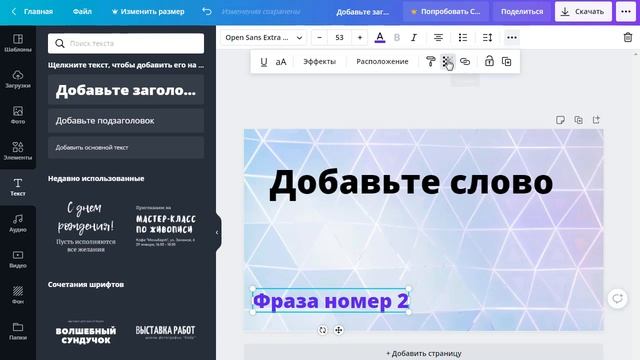Click the text search field
The image size is (640, 360).
tap(126, 43)
